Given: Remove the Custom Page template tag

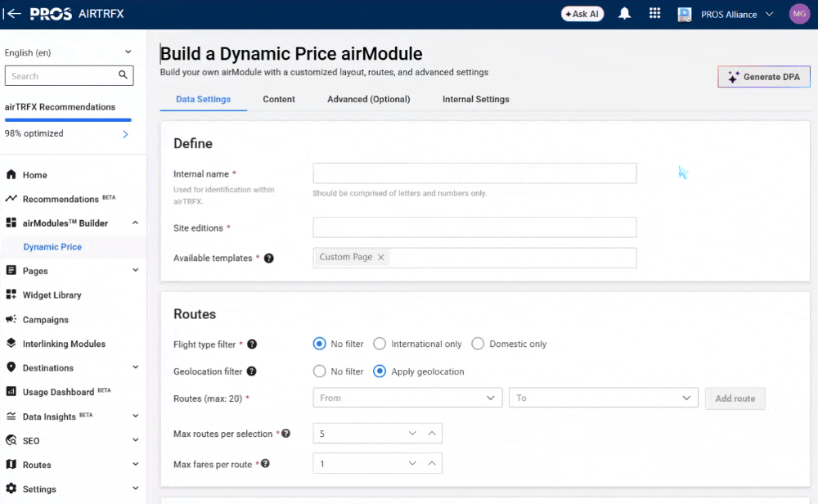Looking at the screenshot, I should [381, 257].
